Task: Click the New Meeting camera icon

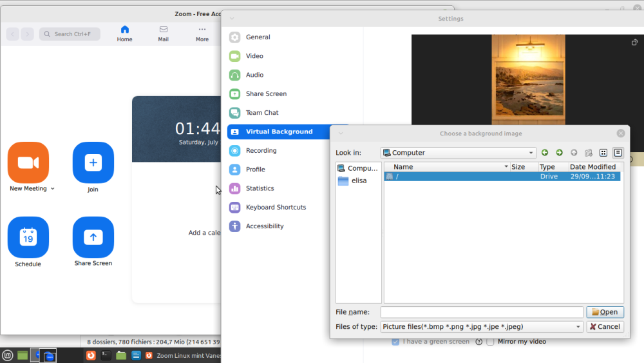Action: click(x=28, y=162)
